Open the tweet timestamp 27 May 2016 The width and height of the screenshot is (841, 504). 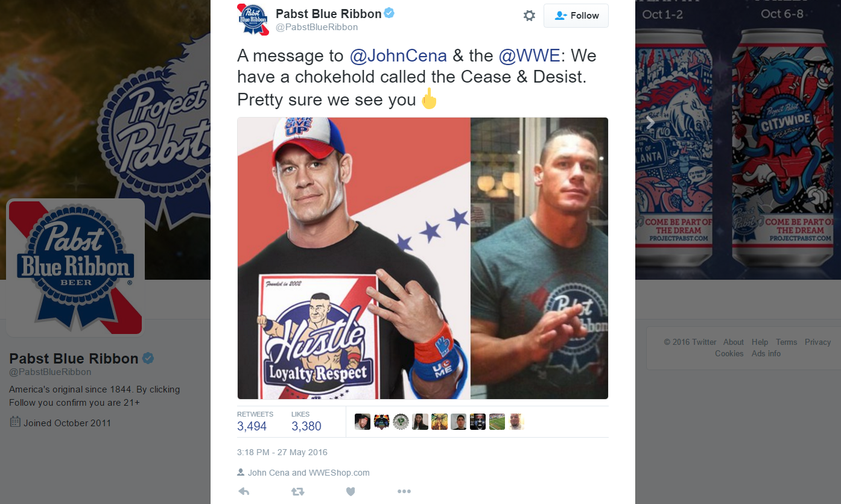click(282, 452)
